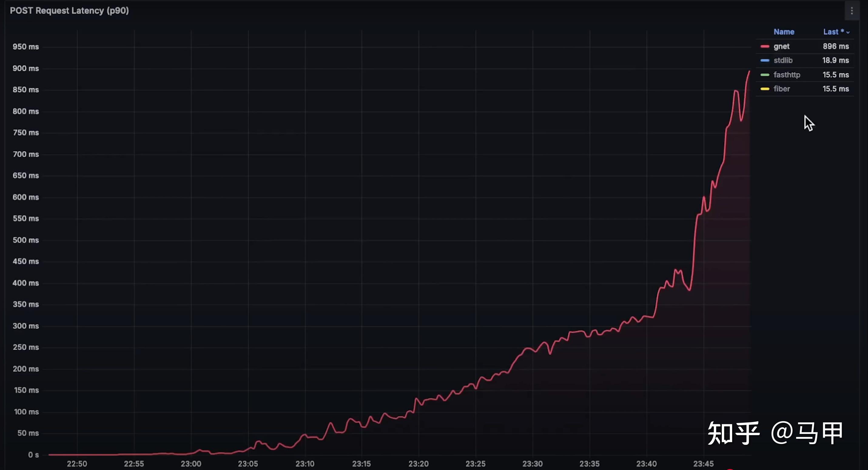Click the stdlib blue series color
Viewport: 868px width, 470px height.
pyautogui.click(x=765, y=61)
